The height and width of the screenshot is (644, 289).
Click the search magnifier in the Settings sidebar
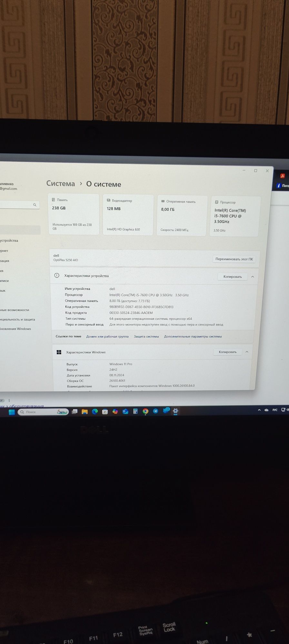point(35,205)
